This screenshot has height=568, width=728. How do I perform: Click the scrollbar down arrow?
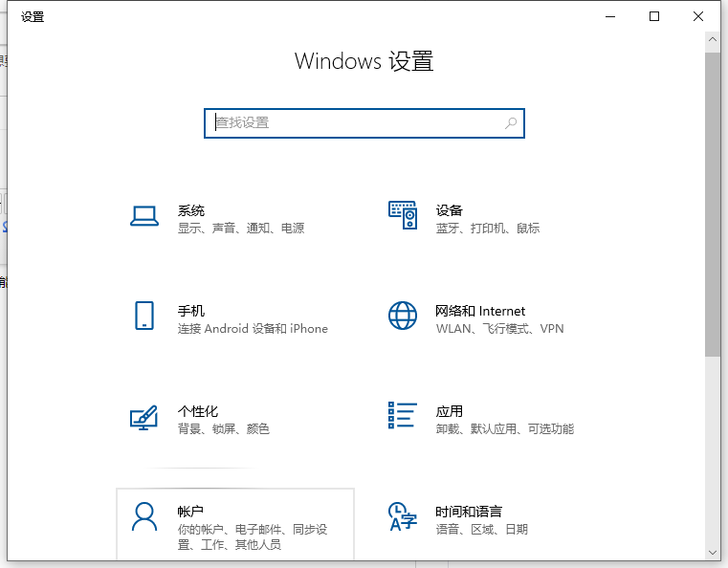pos(712,553)
